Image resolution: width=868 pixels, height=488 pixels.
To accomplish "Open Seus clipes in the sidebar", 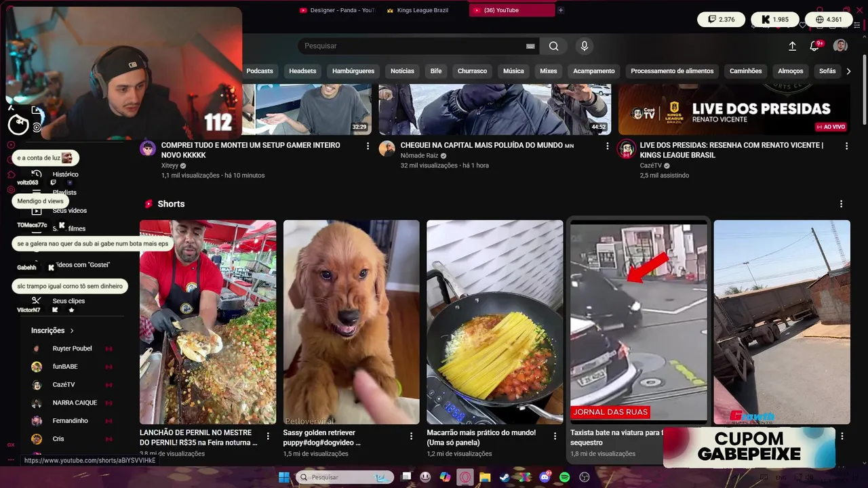I will click(68, 301).
